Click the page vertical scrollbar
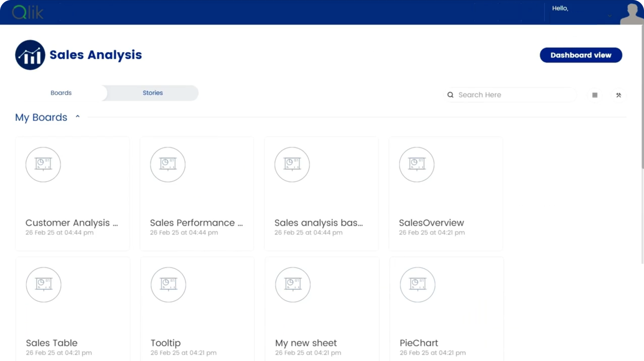The image size is (644, 361). (643, 96)
